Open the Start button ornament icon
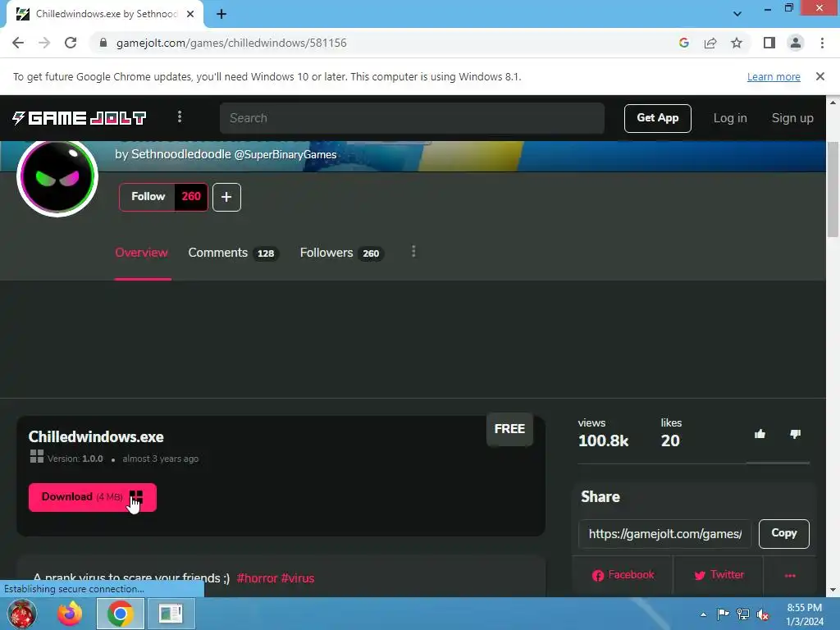The width and height of the screenshot is (840, 630). tap(21, 614)
